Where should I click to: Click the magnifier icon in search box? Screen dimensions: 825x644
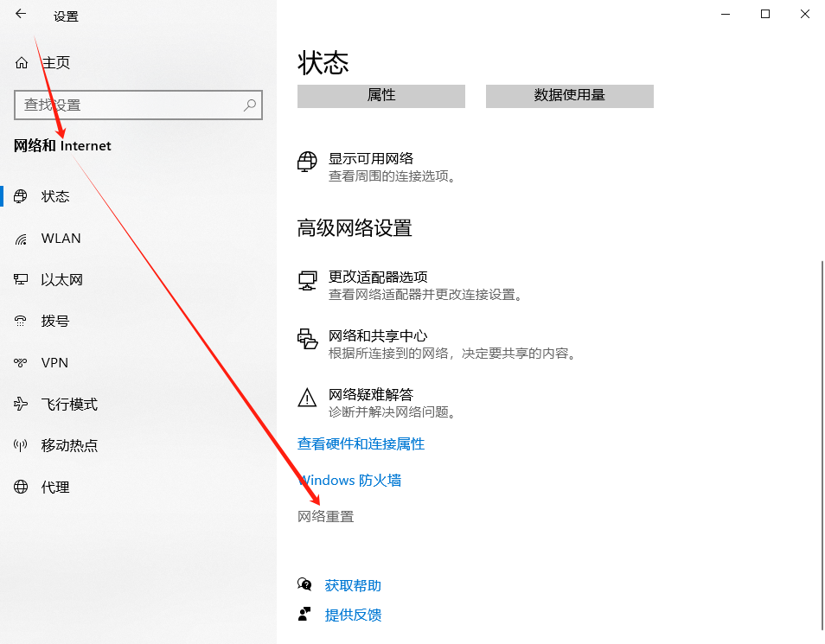coord(249,105)
